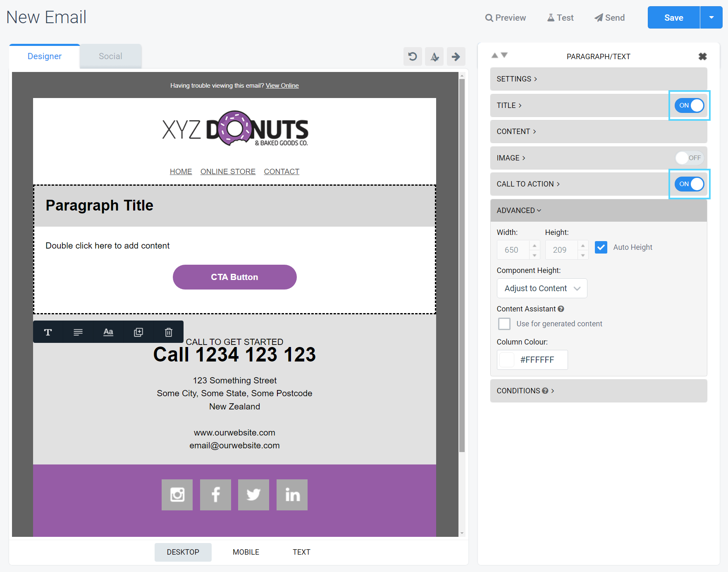The width and height of the screenshot is (728, 572).
Task: Toggle the IMAGE switch on
Action: (x=689, y=158)
